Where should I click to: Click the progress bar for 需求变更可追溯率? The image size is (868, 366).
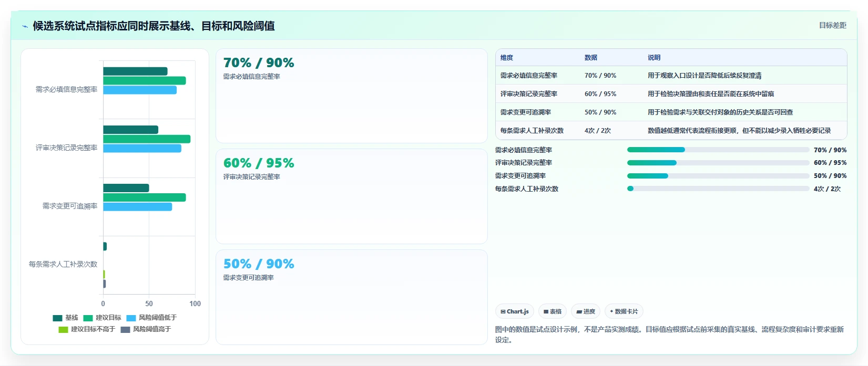point(718,176)
